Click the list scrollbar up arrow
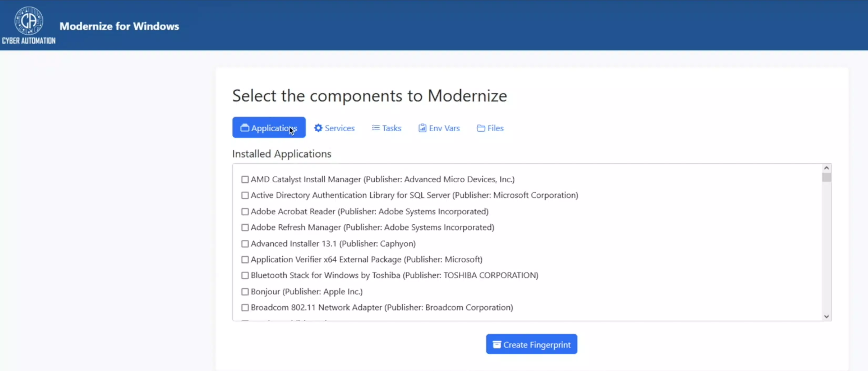 (826, 168)
